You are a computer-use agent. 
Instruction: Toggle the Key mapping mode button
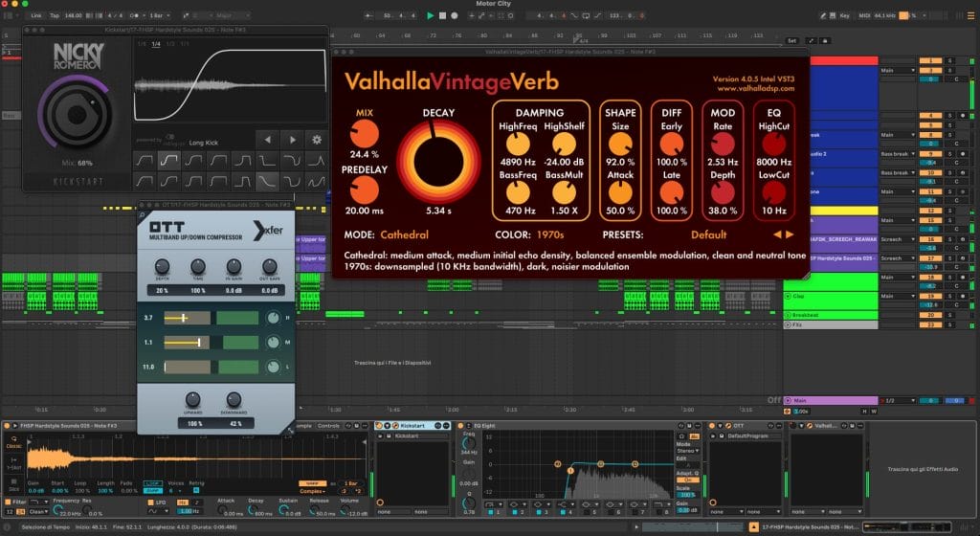[x=844, y=15]
